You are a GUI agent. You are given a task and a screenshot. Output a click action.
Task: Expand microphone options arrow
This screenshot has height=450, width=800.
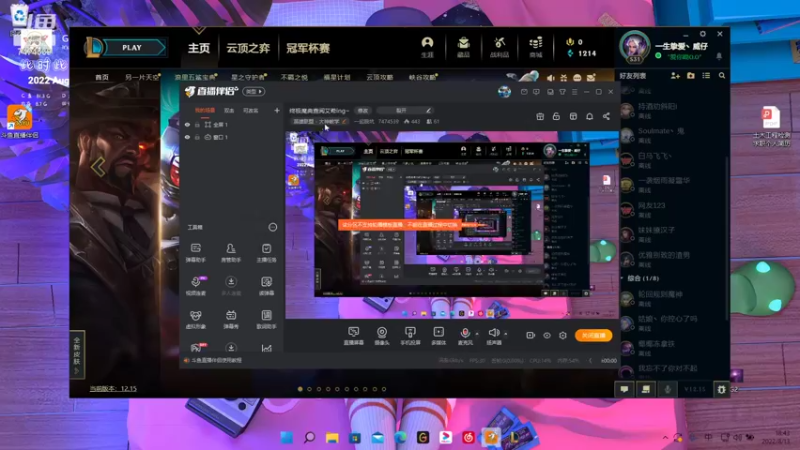point(477,334)
